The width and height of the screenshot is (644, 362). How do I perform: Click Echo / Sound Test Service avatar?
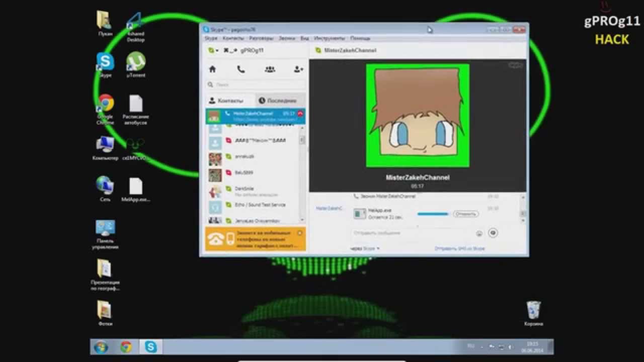[x=215, y=207]
